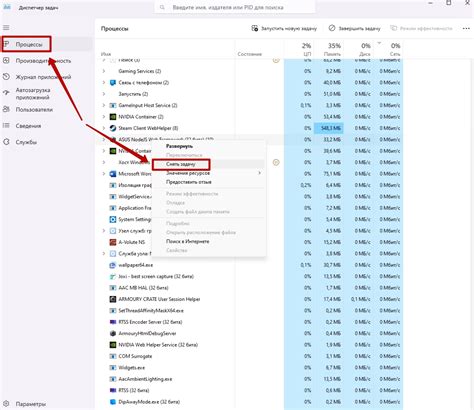Viewport: 474px width, 410px height.
Task: Click the ArmouryHtmlDebugServer process icon
Action: pyautogui.click(x=113, y=333)
